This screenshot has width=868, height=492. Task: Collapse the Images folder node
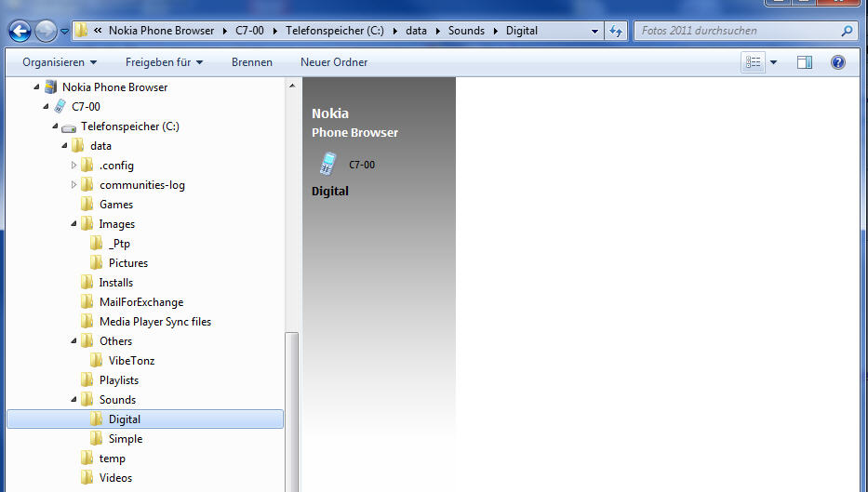pyautogui.click(x=74, y=223)
